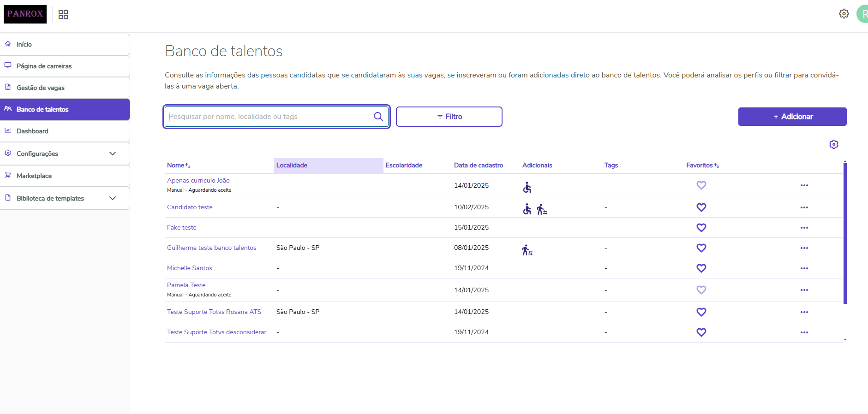Click date 15/01/2025 cell
The image size is (868, 414).
471,227
